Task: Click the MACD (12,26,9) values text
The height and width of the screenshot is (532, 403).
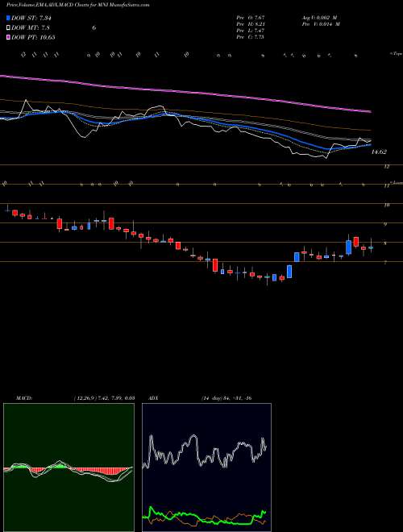Action: [104, 398]
